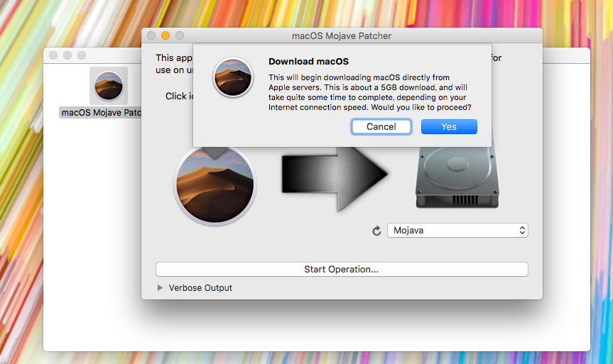Expand the Verbose Output disclosure triangle

[x=160, y=288]
